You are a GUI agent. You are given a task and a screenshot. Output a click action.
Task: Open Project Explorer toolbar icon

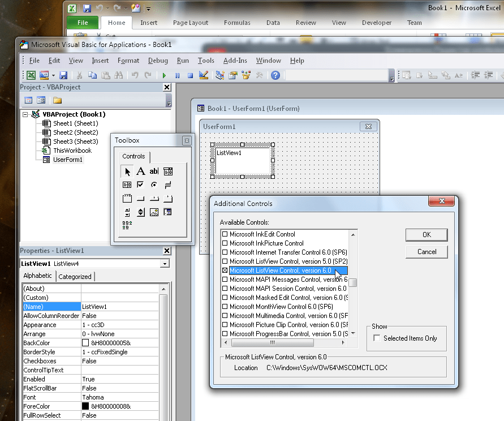(220, 75)
